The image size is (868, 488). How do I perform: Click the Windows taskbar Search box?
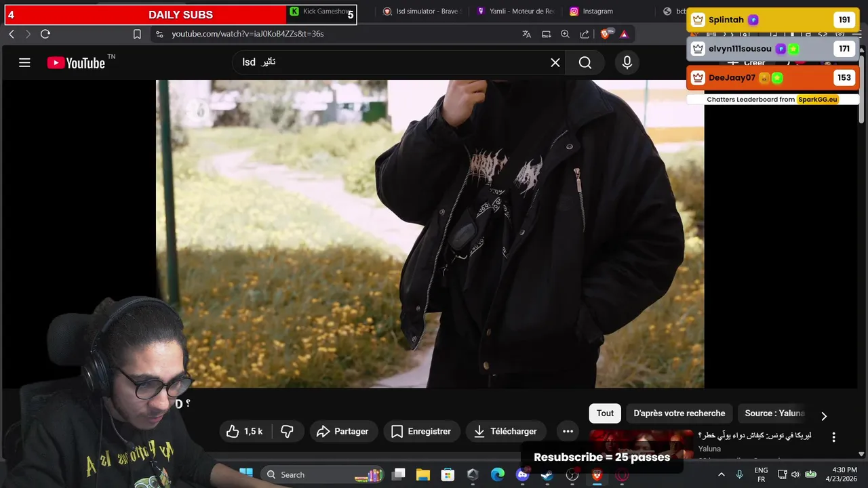pos(322,474)
